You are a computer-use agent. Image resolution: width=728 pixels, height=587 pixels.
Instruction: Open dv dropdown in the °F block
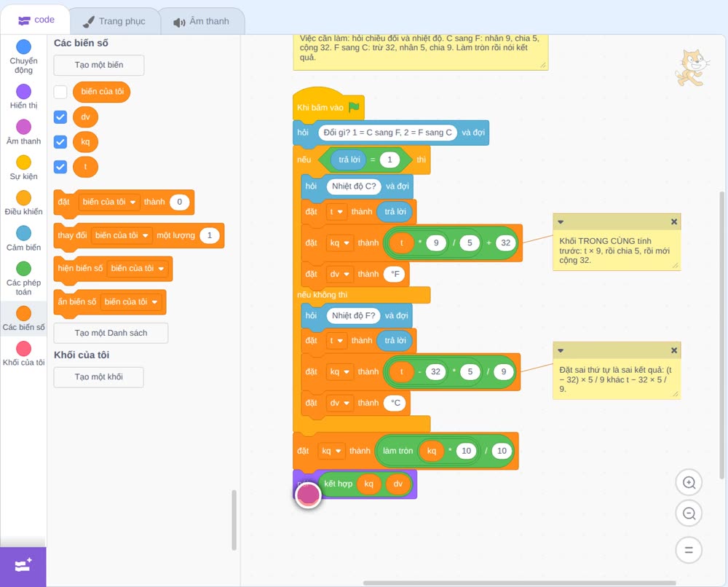click(x=340, y=275)
